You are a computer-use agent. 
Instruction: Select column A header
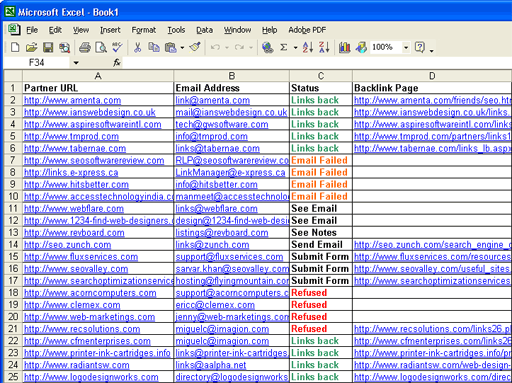pos(98,76)
